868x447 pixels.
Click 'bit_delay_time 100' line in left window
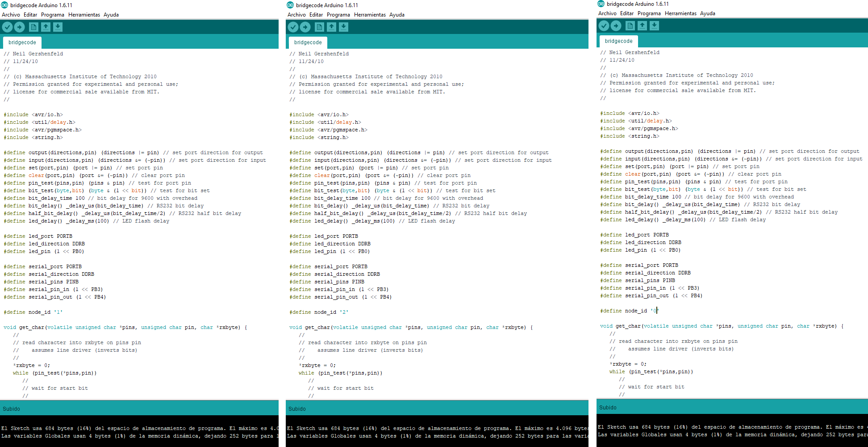click(100, 198)
